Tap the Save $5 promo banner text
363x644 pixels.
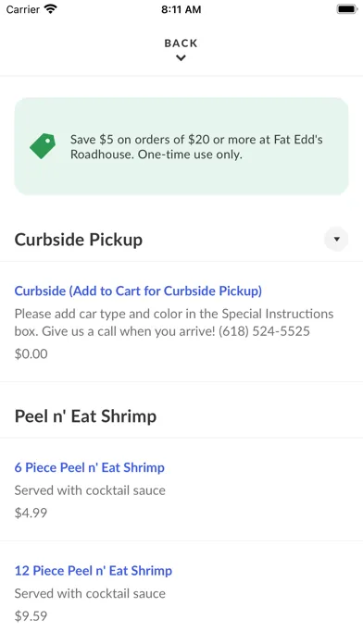pos(196,147)
